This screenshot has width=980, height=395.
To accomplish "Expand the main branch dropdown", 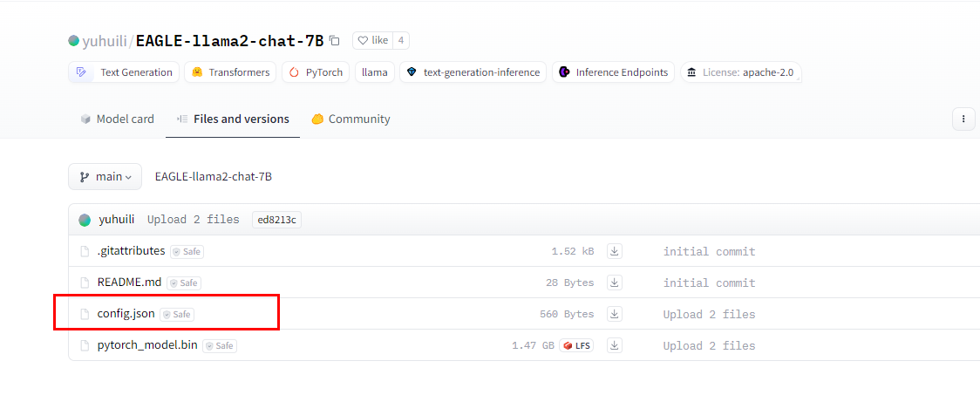I will (x=105, y=177).
